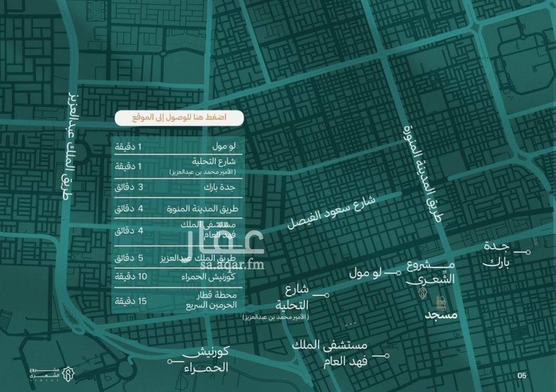Click the large 'مستشفى الملك فهد العام' map label
Screen dimensions: 556x392
click(330, 353)
